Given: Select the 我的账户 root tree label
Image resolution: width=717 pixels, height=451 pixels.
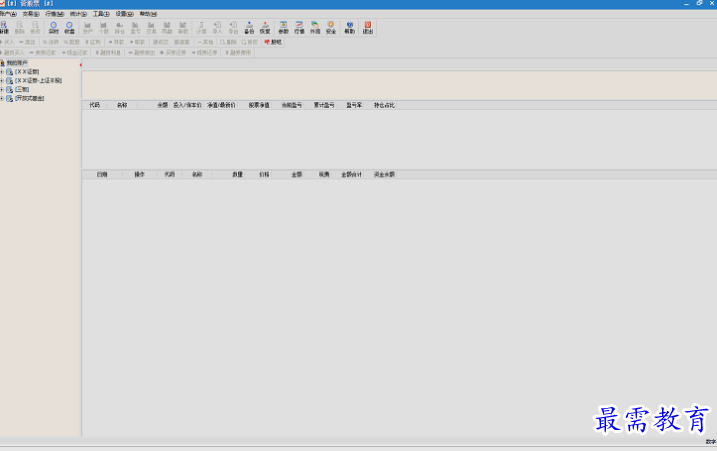Looking at the screenshot, I should (x=17, y=63).
